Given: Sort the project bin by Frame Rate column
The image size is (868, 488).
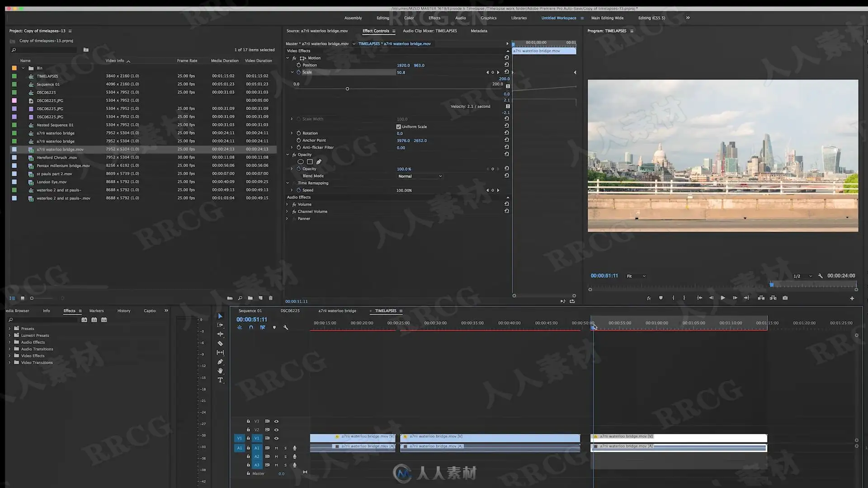Looking at the screenshot, I should pos(187,61).
